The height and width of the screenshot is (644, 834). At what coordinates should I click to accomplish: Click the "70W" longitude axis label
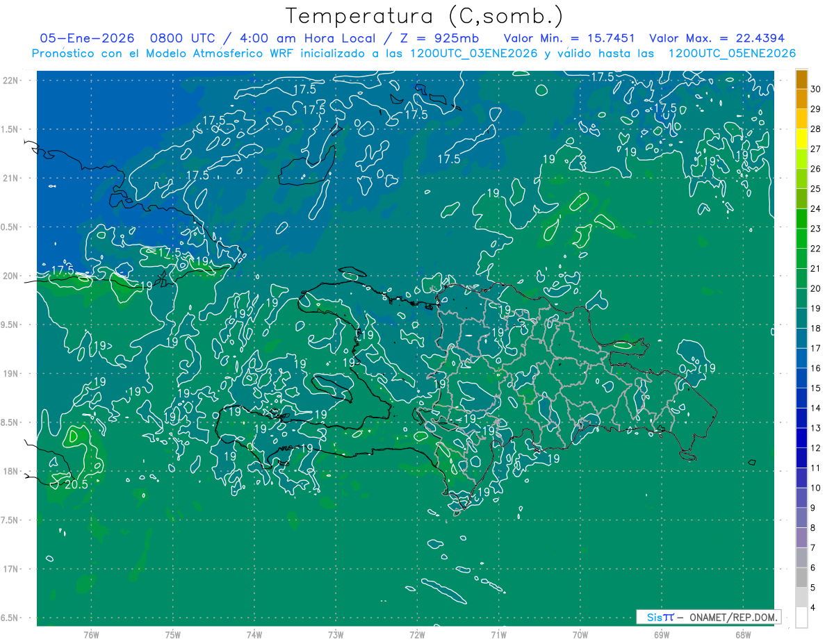pyautogui.click(x=580, y=635)
